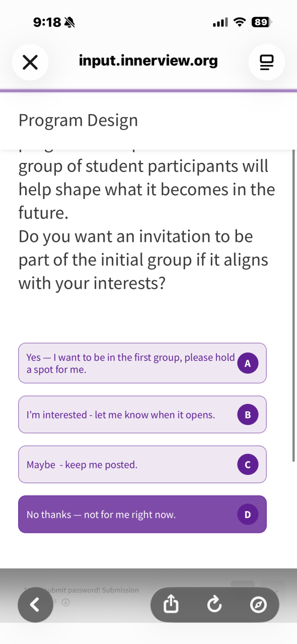This screenshot has width=297, height=644.
Task: Click the vertical scrollbar on the right edge
Action: click(293, 305)
